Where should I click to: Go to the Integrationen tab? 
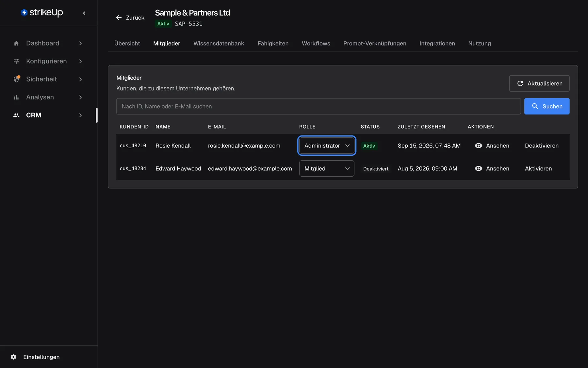tap(437, 44)
